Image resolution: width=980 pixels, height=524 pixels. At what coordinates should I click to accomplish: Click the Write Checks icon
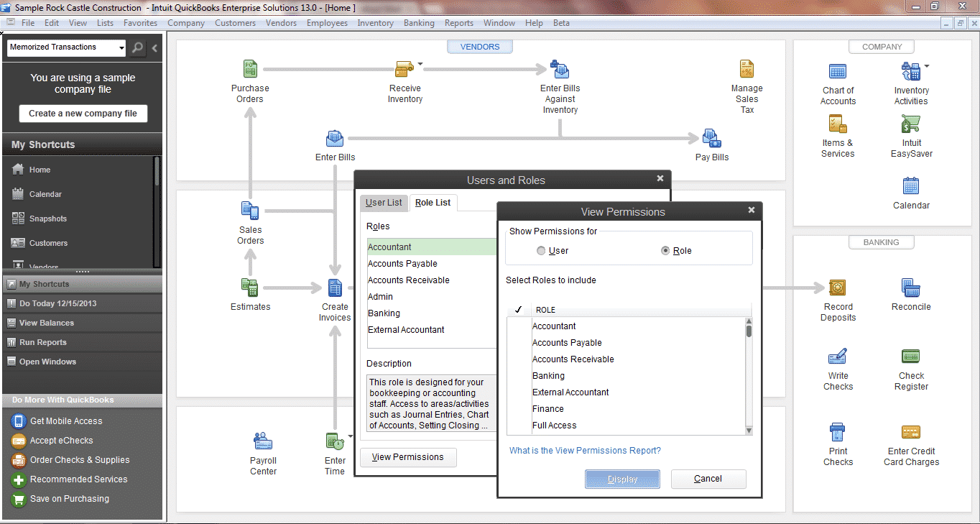[x=838, y=357]
